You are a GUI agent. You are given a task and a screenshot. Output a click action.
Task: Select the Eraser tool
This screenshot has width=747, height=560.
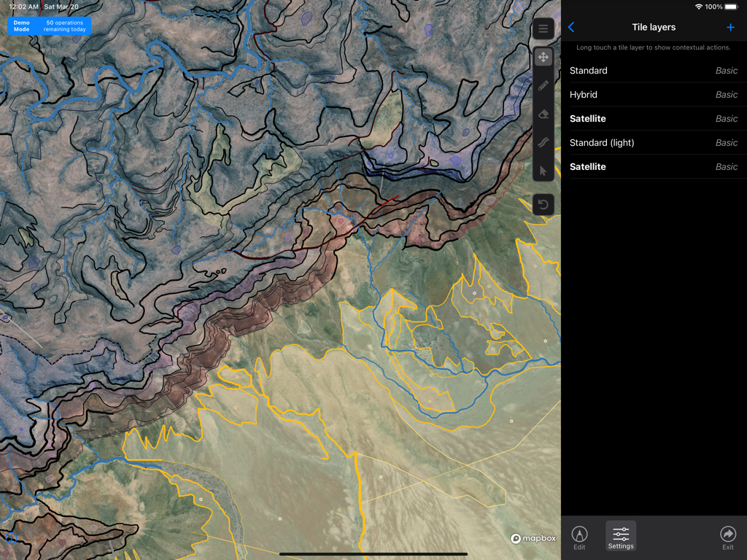click(x=543, y=114)
